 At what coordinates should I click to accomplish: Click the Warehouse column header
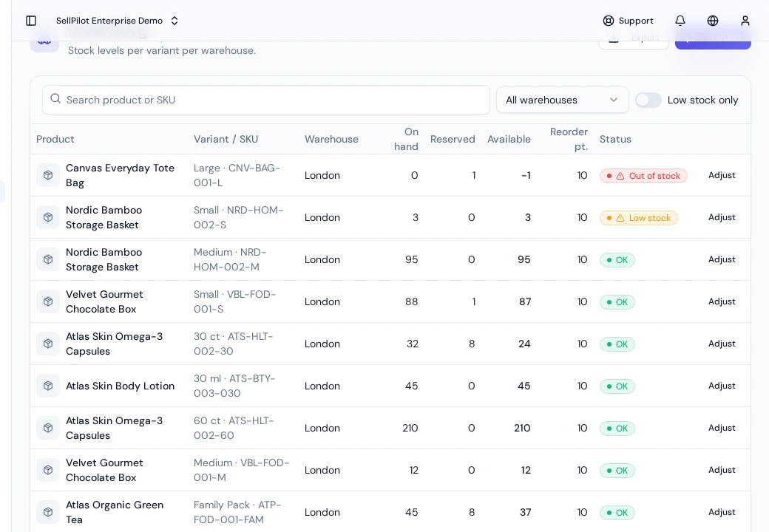[331, 139]
